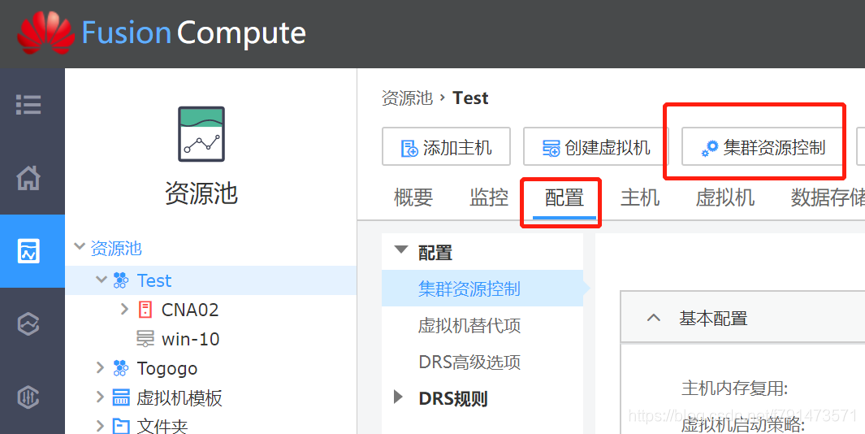
Task: Click the 创建虚拟机 button
Action: (596, 147)
